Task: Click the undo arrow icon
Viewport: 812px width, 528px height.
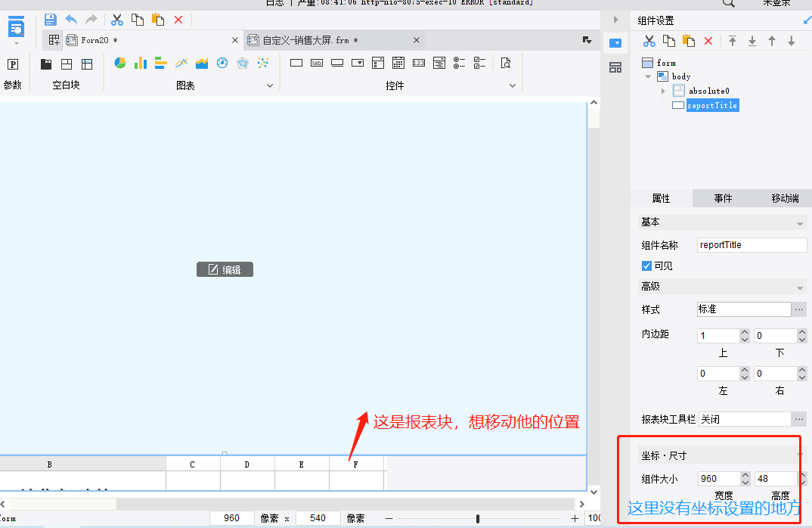Action: pos(71,20)
